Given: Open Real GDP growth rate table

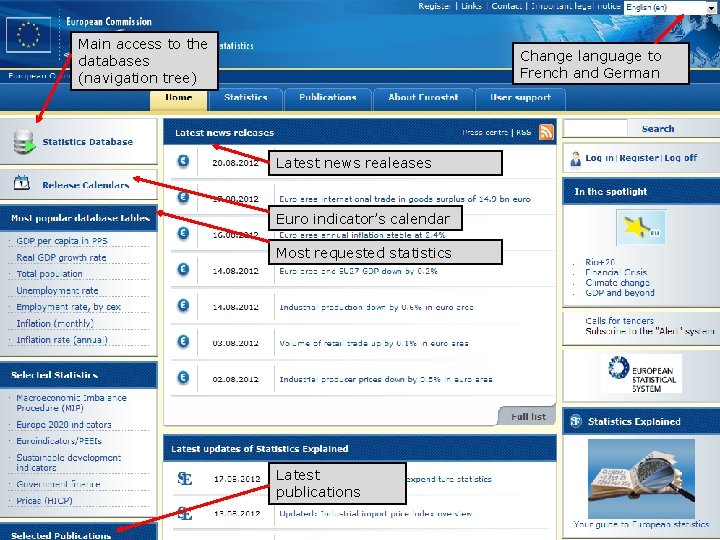Looking at the screenshot, I should coord(61,258).
